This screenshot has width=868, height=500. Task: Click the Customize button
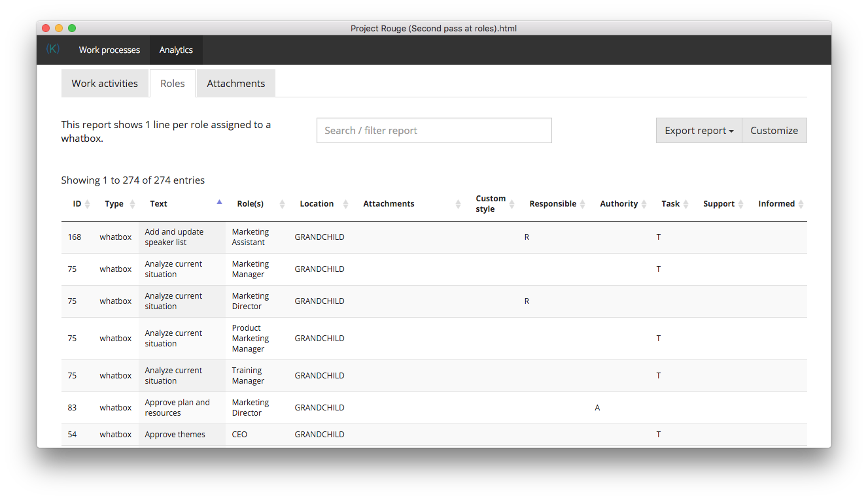[x=774, y=131]
